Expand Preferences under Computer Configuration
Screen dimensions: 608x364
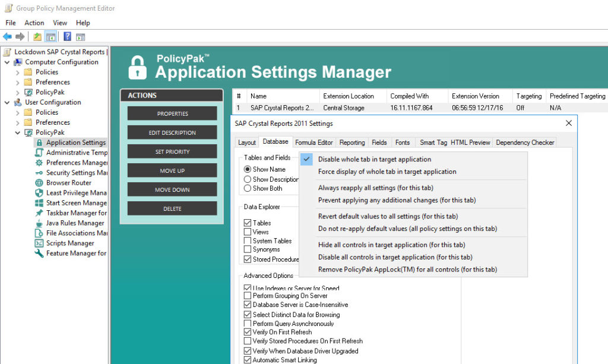click(17, 82)
